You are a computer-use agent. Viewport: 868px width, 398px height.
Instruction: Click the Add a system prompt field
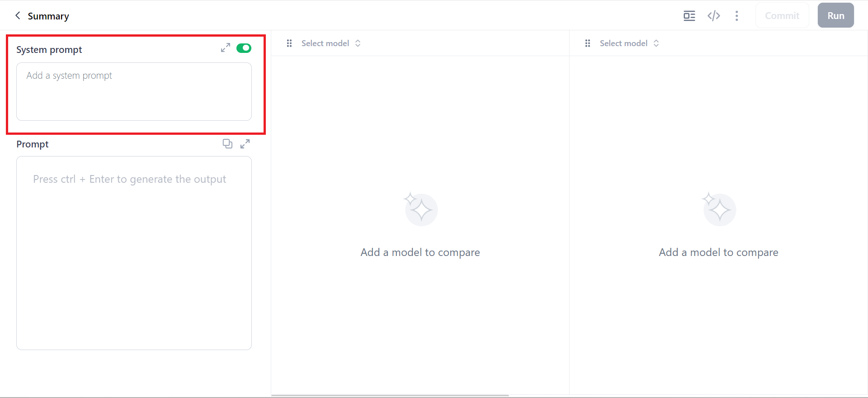coord(134,91)
